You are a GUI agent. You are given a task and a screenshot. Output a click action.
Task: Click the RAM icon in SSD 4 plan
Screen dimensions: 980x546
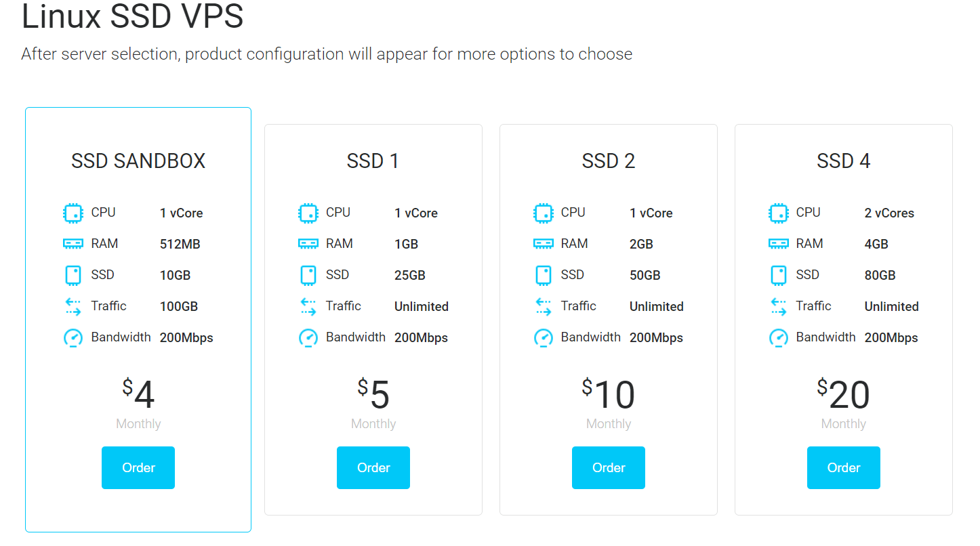point(778,243)
